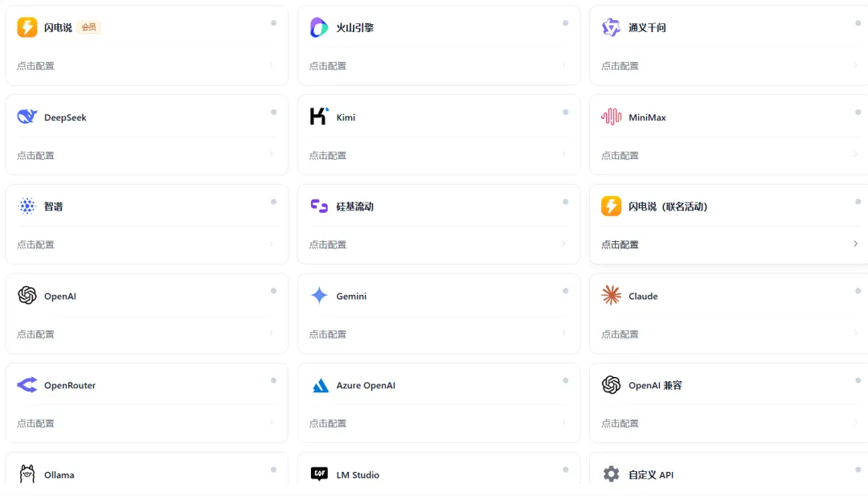Viewport: 868px width, 496px height.
Task: Toggle the status dot on 火山引擎 card
Action: pos(565,23)
